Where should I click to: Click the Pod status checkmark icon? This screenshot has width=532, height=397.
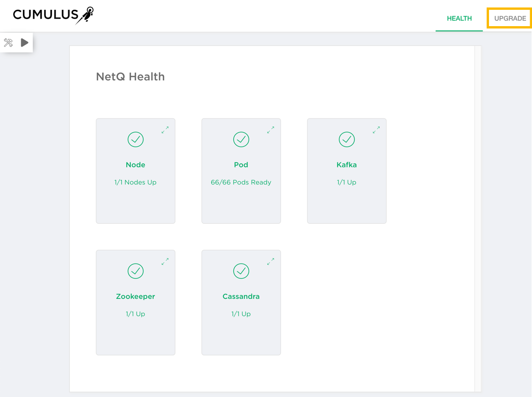click(x=241, y=139)
